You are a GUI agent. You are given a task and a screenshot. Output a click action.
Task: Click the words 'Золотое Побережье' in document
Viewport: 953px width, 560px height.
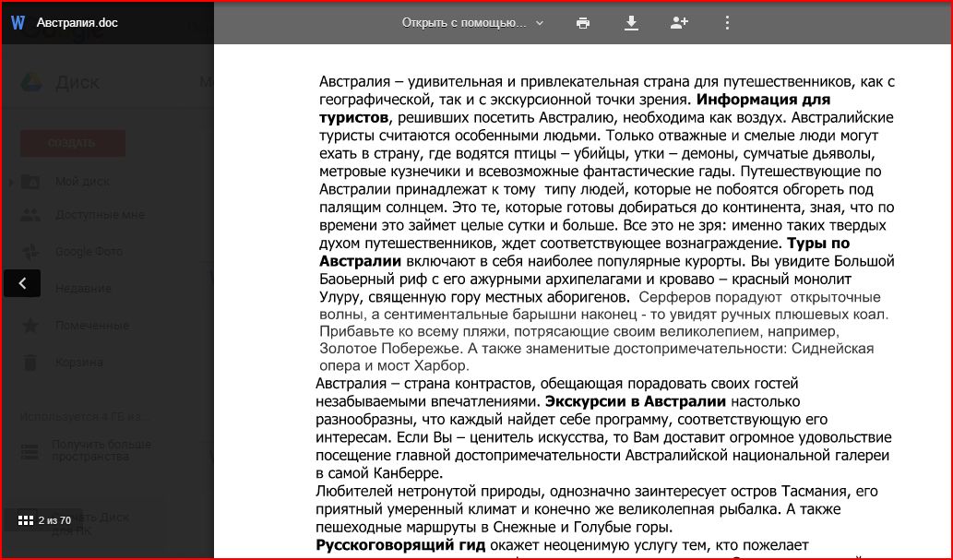(x=389, y=349)
